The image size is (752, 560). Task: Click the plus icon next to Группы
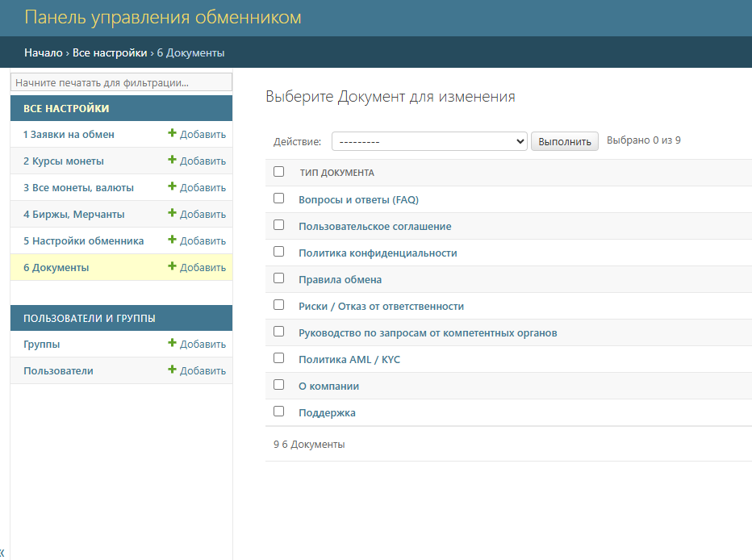point(172,344)
